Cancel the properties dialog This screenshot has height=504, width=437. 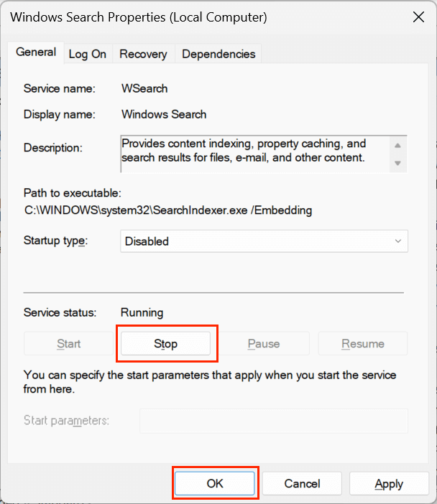302,483
